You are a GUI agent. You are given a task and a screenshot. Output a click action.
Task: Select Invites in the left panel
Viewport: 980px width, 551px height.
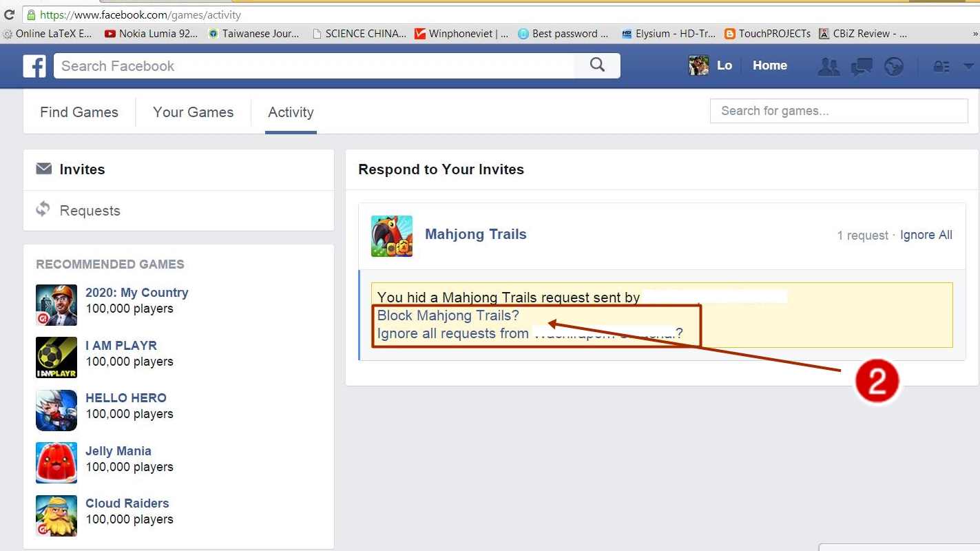coord(178,169)
